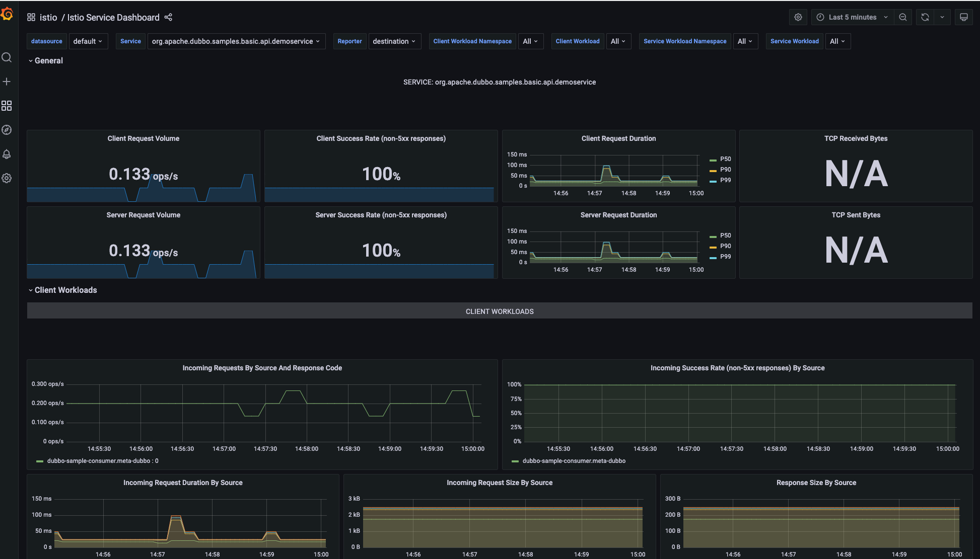980x559 pixels.
Task: Open the Service variable dropdown
Action: point(236,41)
